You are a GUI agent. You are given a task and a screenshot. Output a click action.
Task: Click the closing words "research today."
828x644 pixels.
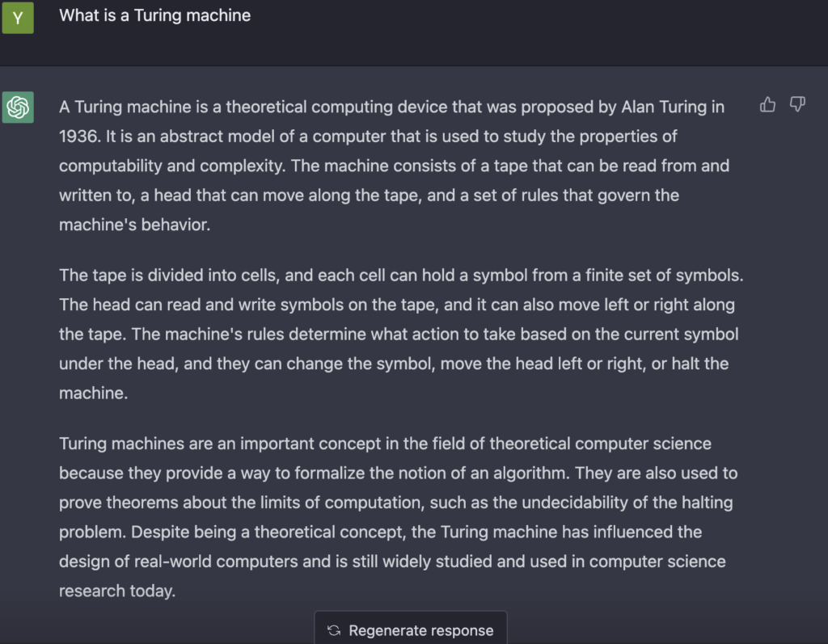point(116,591)
